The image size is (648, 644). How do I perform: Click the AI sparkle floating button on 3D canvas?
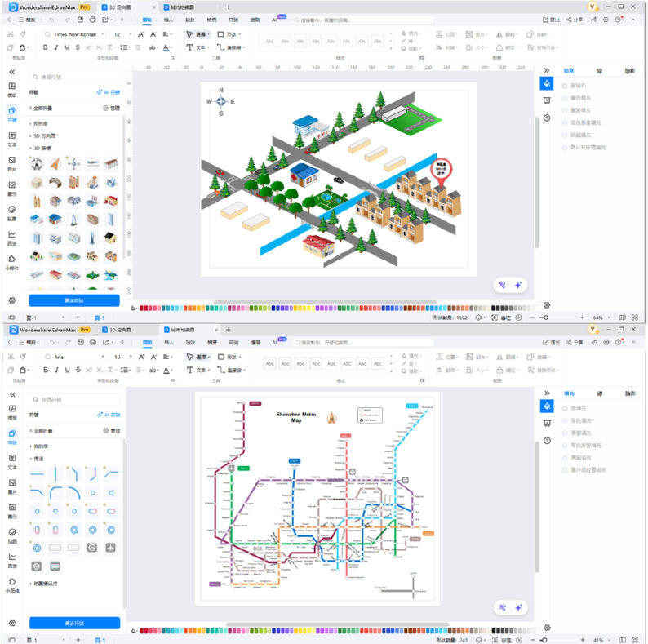[518, 285]
